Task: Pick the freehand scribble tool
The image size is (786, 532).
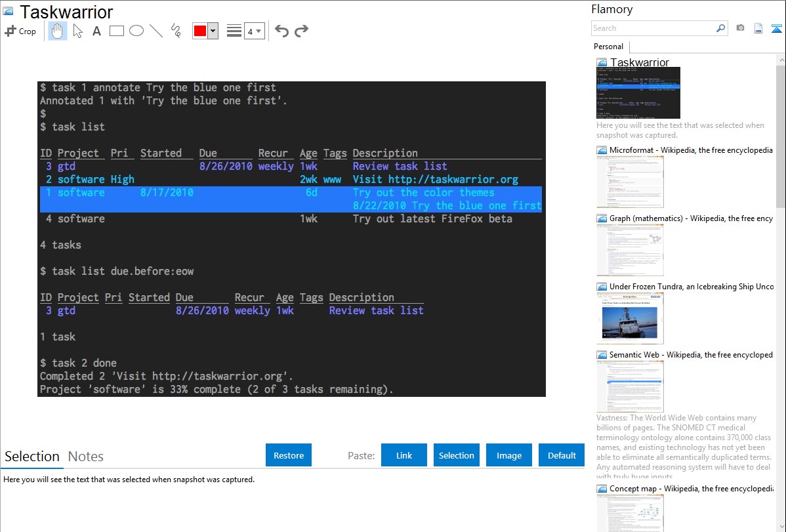Action: pyautogui.click(x=176, y=31)
